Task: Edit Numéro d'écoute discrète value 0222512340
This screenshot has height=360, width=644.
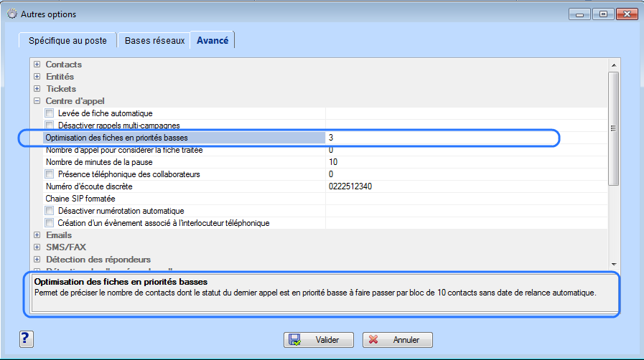Action: coord(467,186)
